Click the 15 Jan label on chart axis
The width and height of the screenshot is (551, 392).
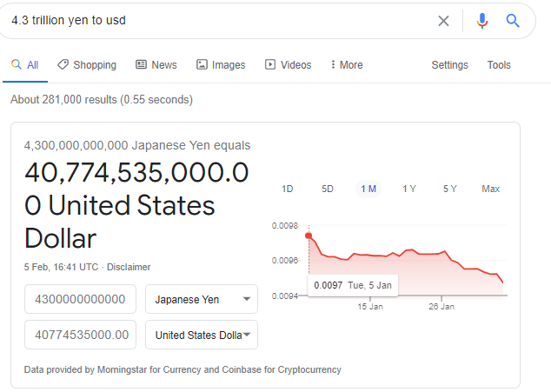click(370, 307)
